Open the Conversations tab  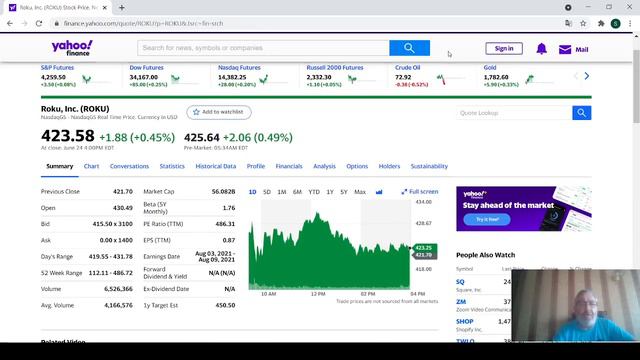tap(129, 166)
